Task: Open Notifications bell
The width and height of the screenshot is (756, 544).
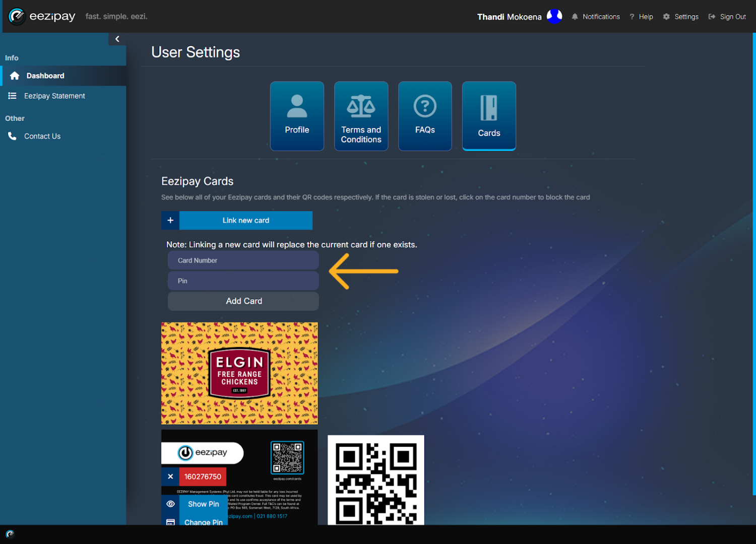Action: tap(595, 17)
